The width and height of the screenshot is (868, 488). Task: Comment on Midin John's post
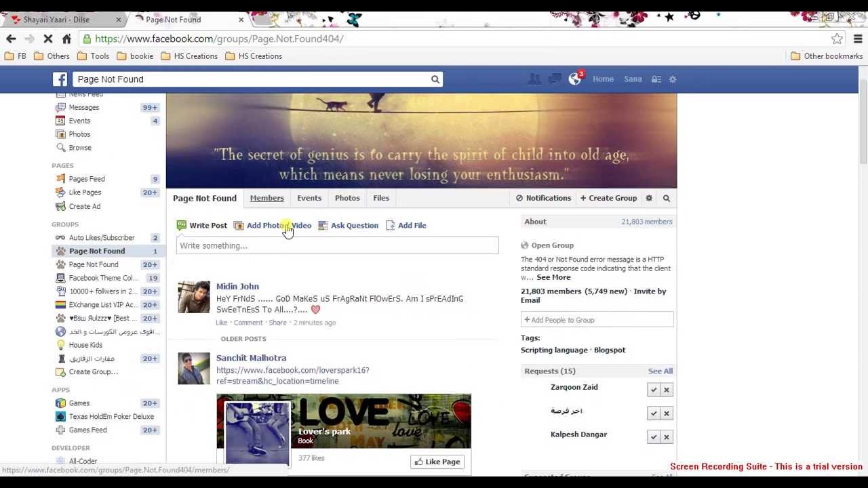(248, 323)
